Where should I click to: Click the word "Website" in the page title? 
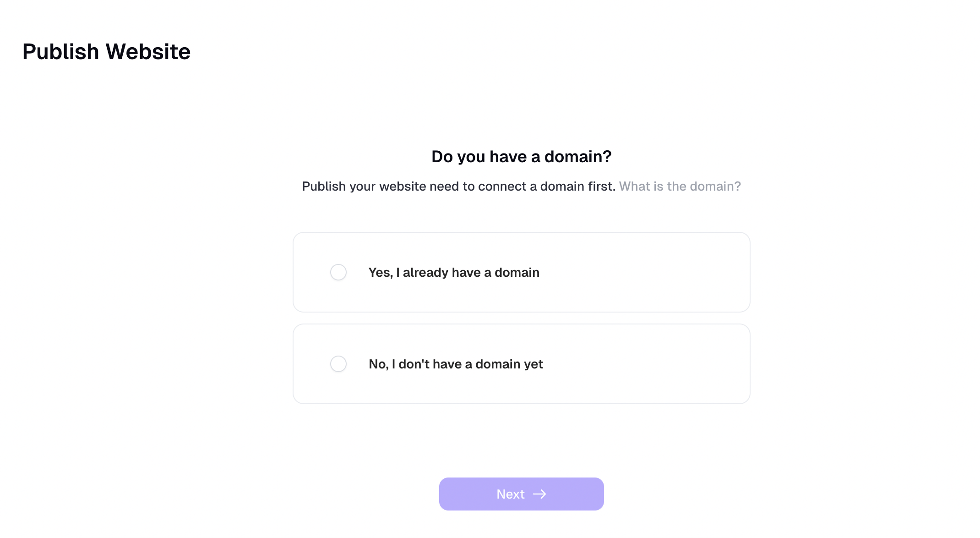click(148, 52)
